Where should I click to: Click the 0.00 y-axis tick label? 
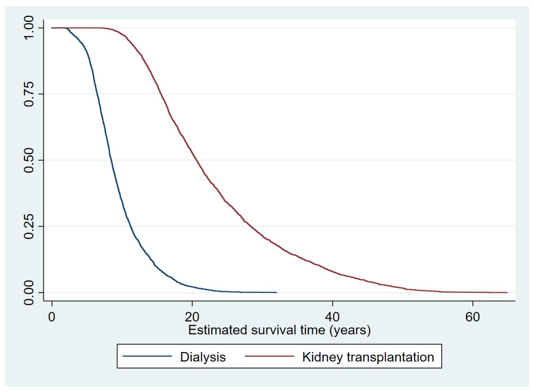click(29, 293)
